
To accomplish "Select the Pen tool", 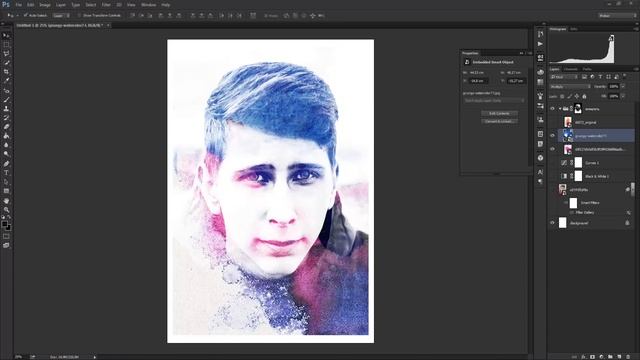I will [x=6, y=164].
